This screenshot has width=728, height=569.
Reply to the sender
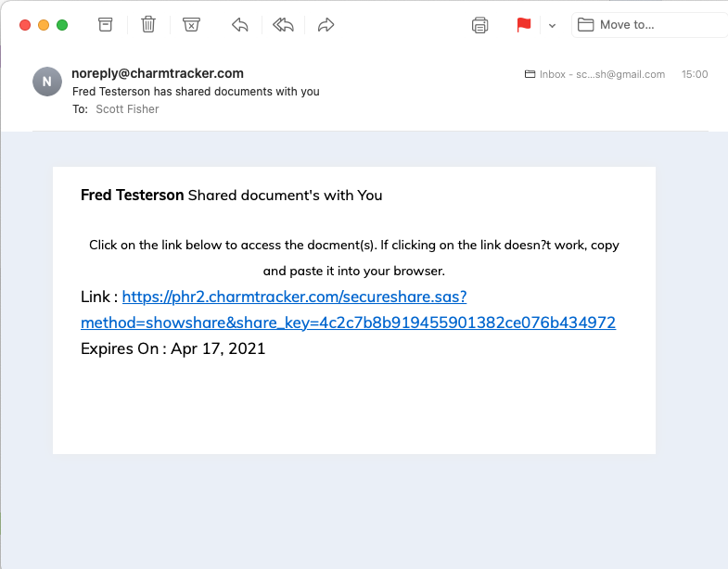coord(240,25)
